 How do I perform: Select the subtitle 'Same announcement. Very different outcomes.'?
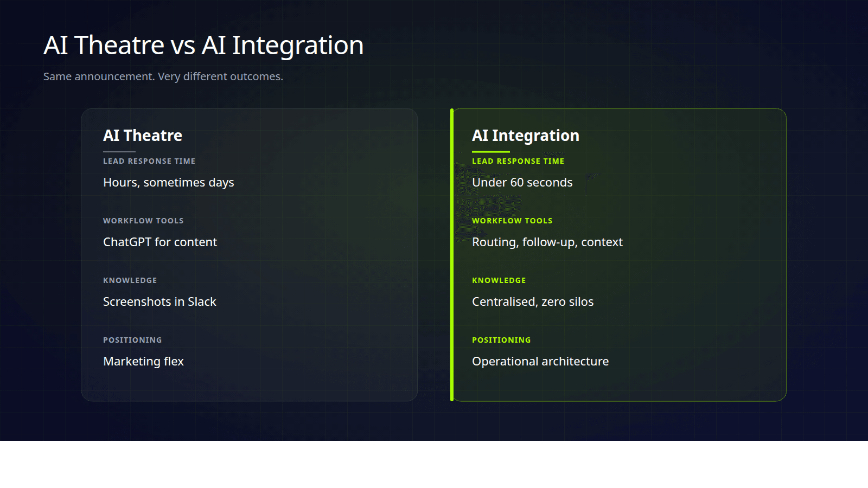point(163,76)
